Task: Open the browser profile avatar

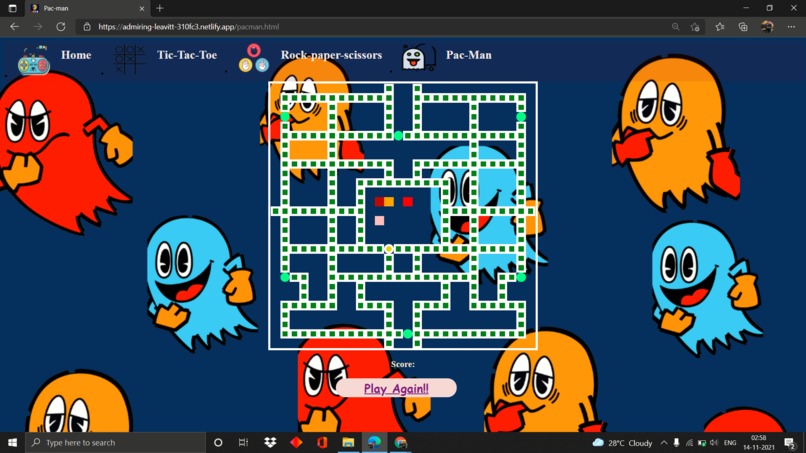Action: click(x=767, y=27)
